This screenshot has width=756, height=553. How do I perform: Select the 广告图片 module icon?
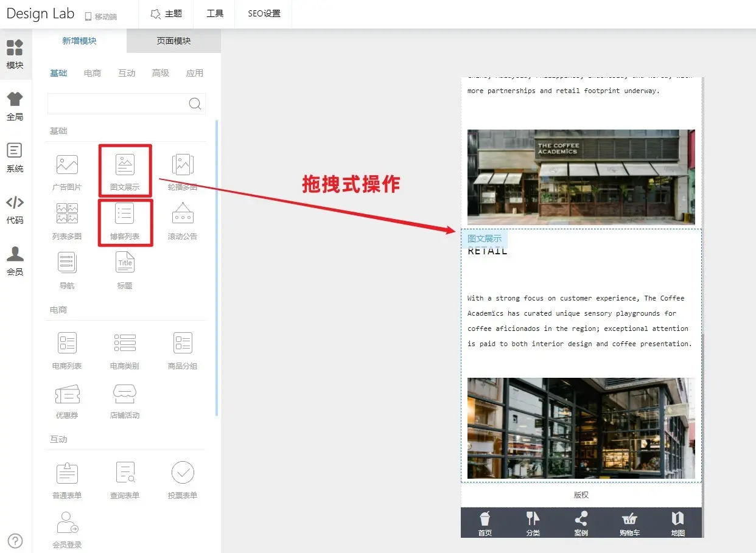click(x=67, y=165)
